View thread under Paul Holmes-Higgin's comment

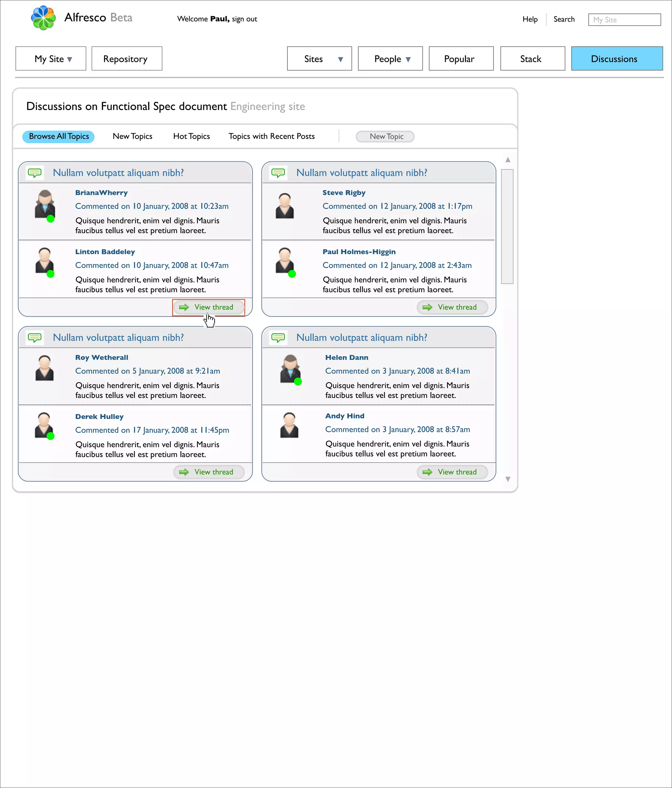coord(452,307)
